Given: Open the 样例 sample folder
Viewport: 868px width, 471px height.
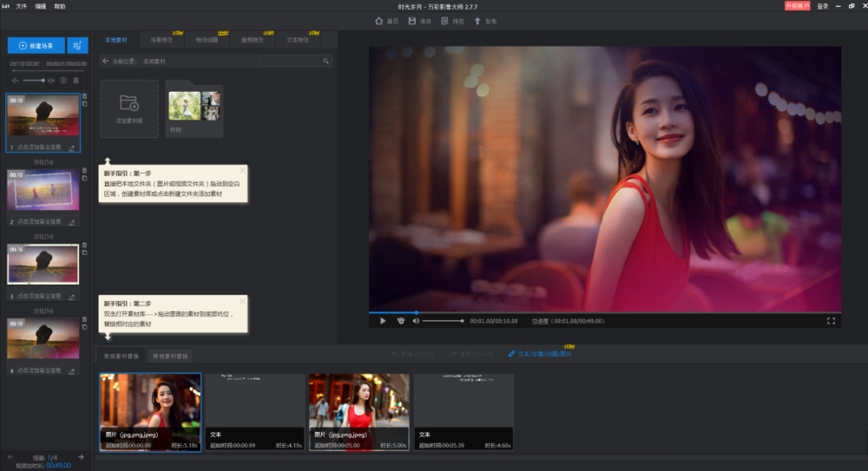Looking at the screenshot, I should coord(194,109).
